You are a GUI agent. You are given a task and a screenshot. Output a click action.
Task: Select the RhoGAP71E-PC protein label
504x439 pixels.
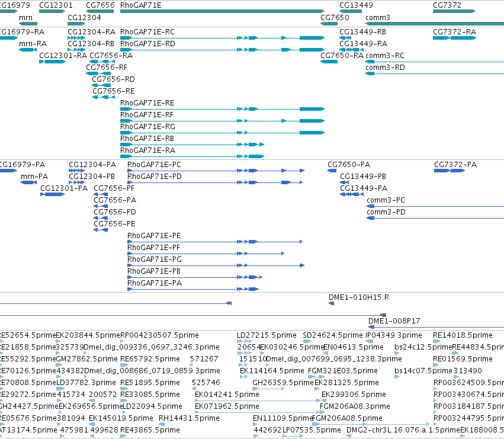pos(154,165)
